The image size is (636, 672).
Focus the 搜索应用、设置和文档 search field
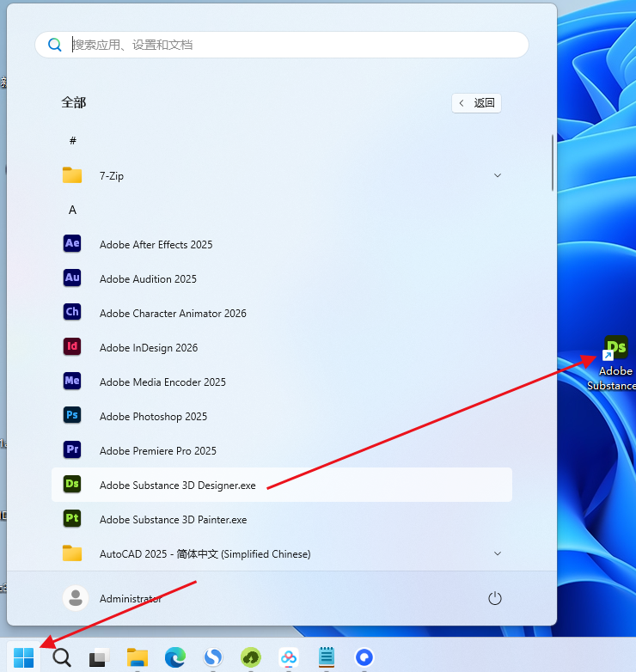click(x=282, y=45)
